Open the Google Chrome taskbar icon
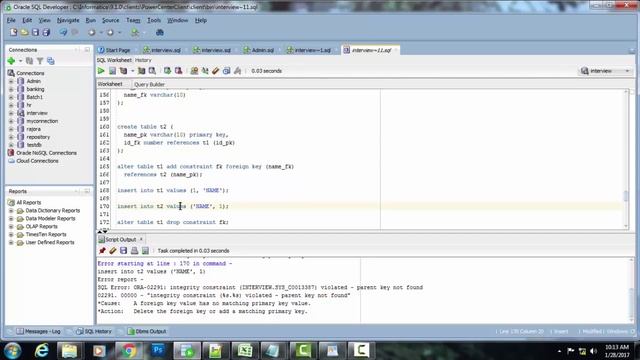This screenshot has width=640, height=360. click(128, 351)
